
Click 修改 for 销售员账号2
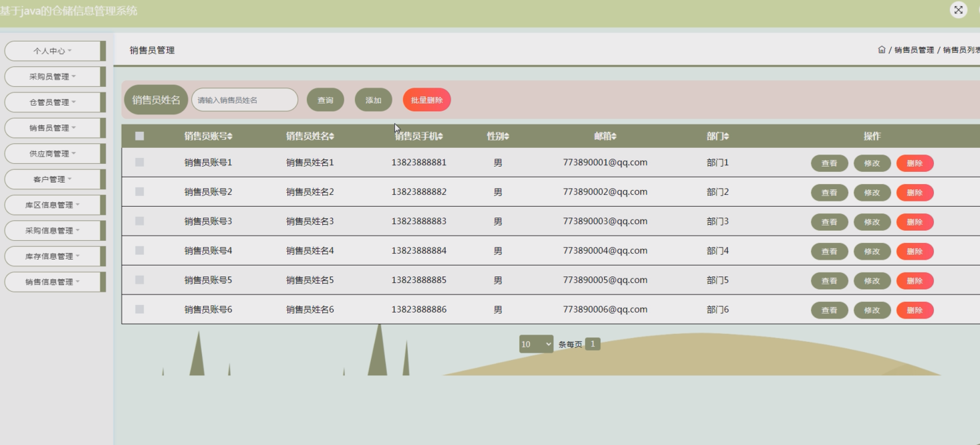pyautogui.click(x=872, y=193)
